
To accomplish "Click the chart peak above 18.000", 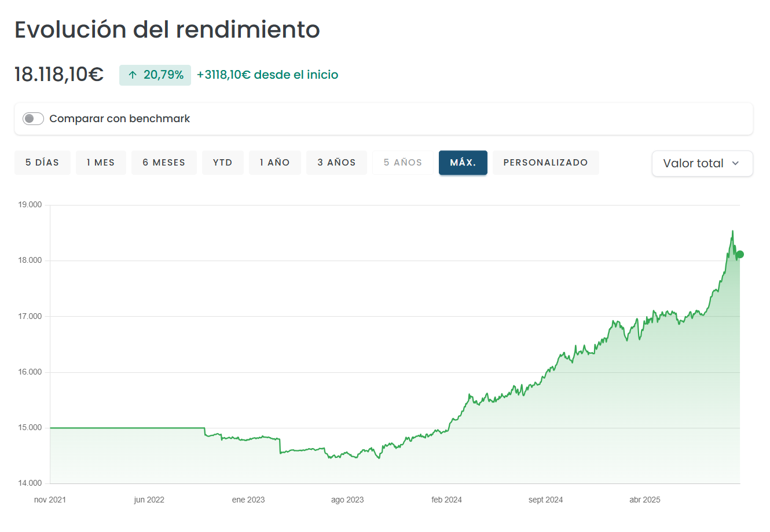I will coord(732,232).
